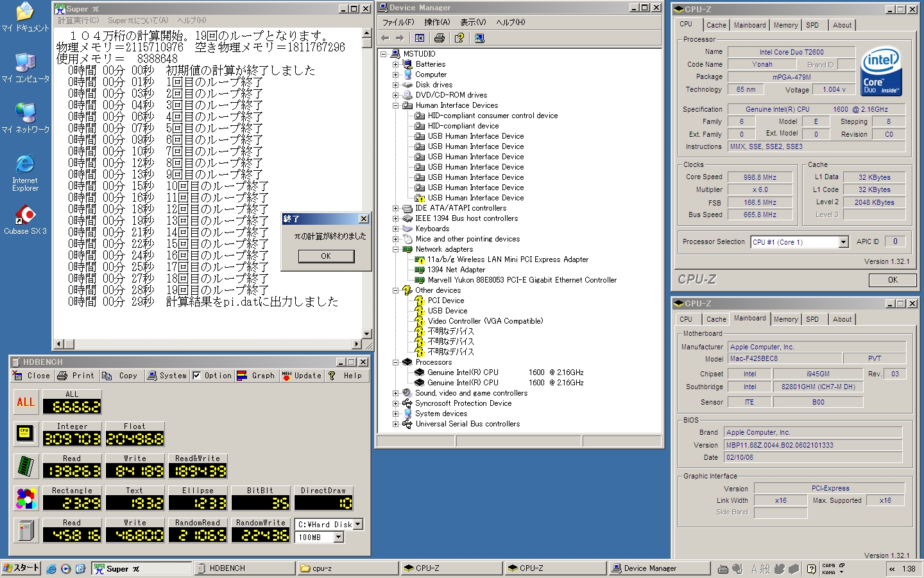Click HDBENCH taskbar button
The width and height of the screenshot is (924, 578).
[x=244, y=568]
